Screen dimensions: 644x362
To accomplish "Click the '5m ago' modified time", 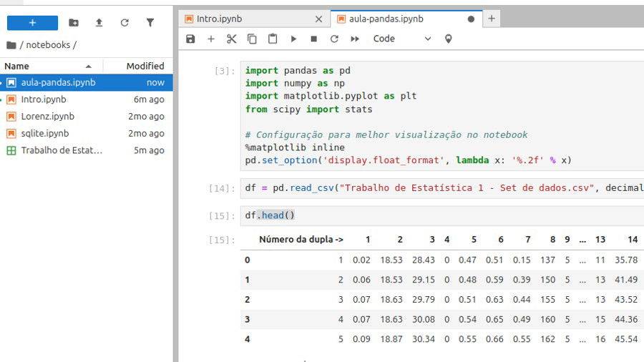I will click(149, 151).
